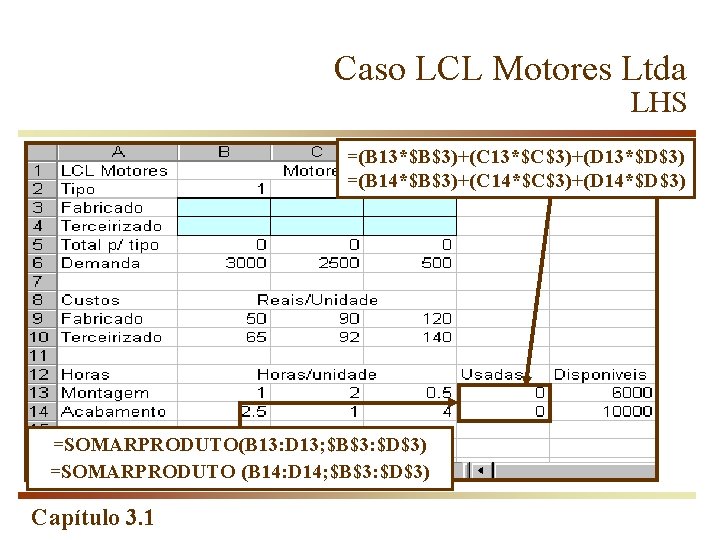Viewport: 720px width, 540px height.
Task: Select Montagem hours value 0.5
Action: tap(410, 393)
